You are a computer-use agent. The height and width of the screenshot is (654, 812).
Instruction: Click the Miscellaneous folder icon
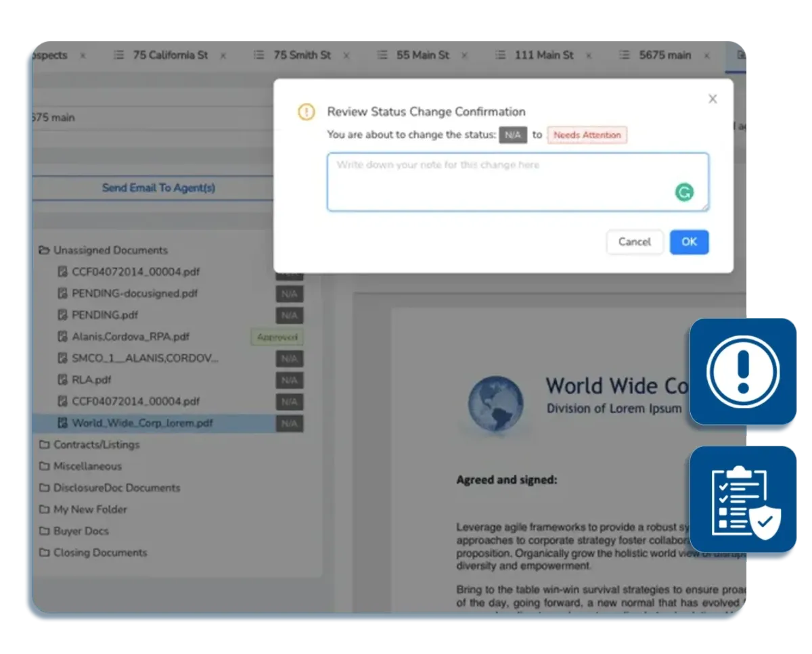coord(45,467)
